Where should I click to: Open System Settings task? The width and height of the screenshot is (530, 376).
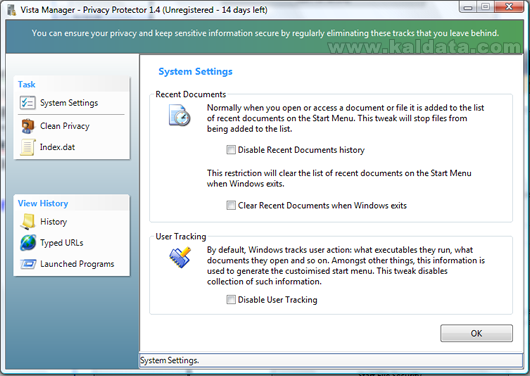coord(69,103)
